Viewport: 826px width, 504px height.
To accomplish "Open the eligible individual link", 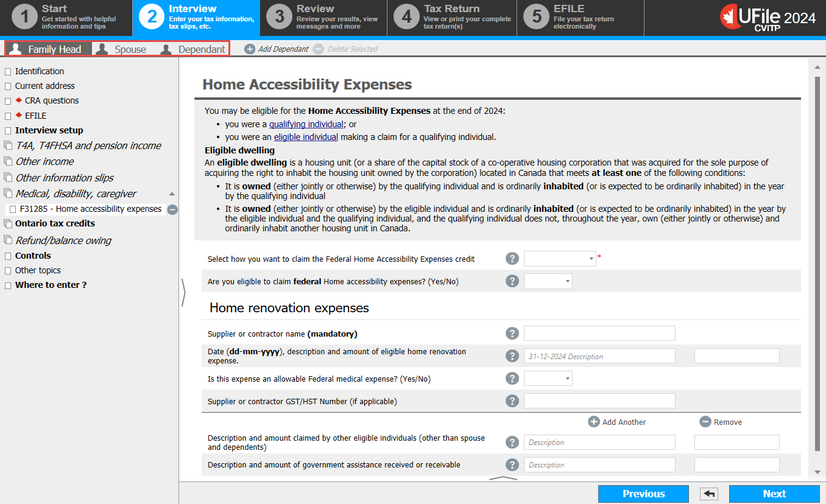I will pos(306,137).
